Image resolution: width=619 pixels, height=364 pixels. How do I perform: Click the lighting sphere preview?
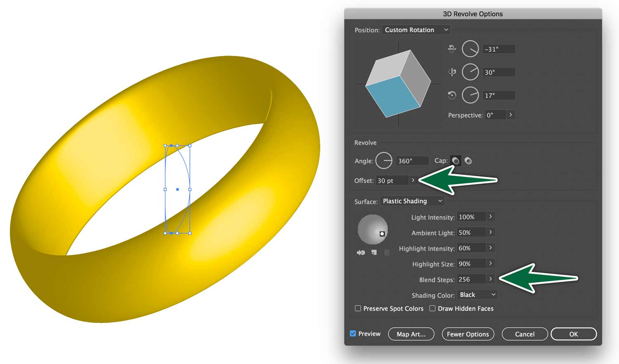click(373, 229)
